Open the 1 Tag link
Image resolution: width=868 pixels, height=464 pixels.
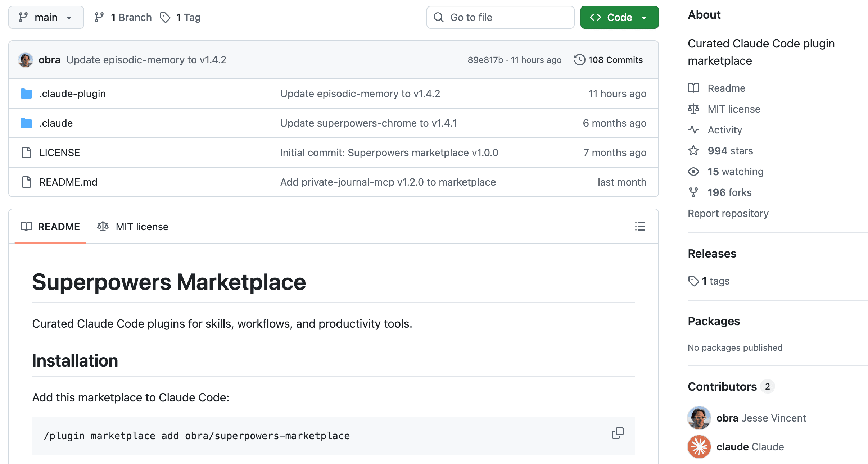click(180, 17)
